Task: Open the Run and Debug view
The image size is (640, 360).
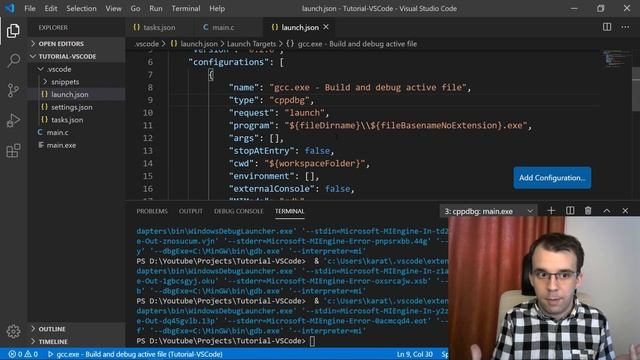Action: point(13,120)
